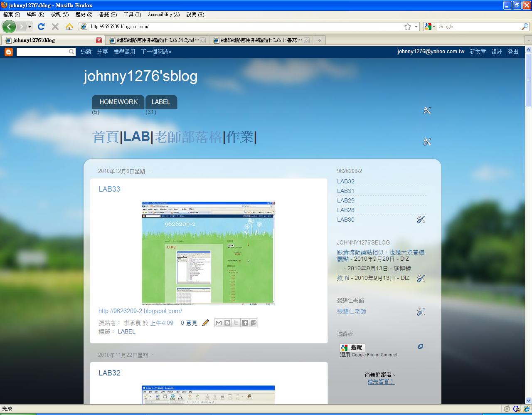Open the 說明 (H) menu

click(x=195, y=15)
